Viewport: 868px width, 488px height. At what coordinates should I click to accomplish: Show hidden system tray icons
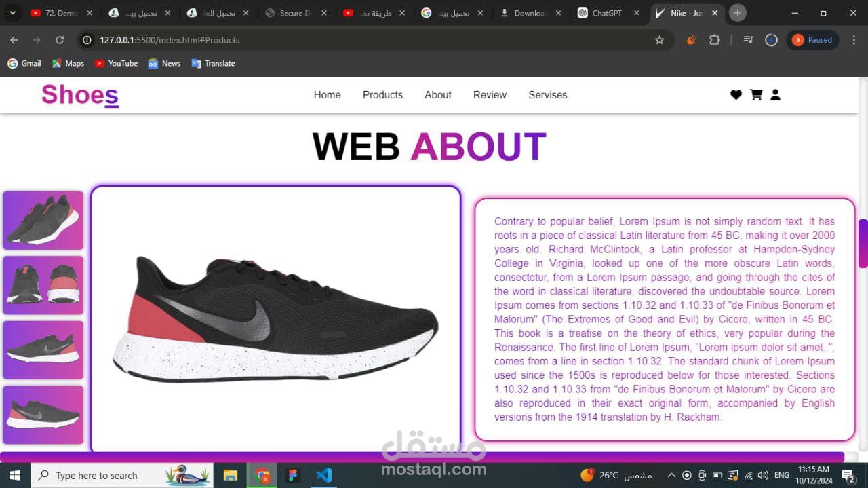pos(671,475)
